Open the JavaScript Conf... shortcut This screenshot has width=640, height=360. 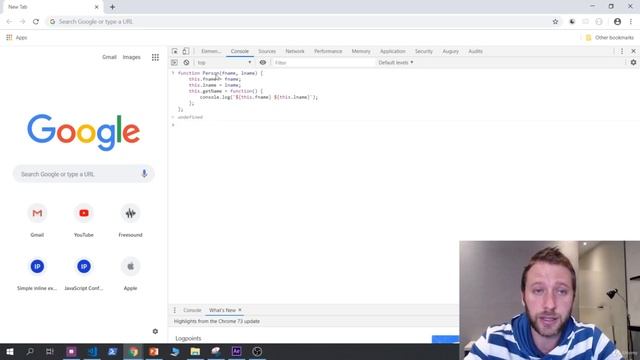[x=84, y=273]
